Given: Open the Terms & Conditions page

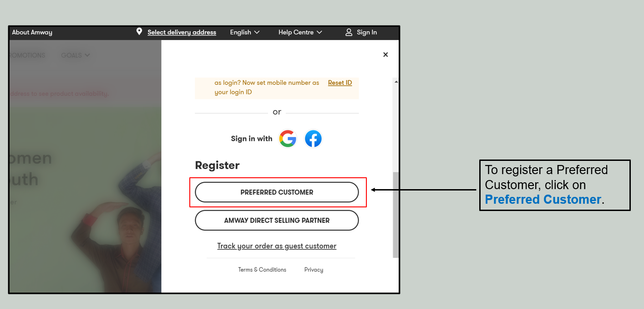Looking at the screenshot, I should click(x=262, y=269).
